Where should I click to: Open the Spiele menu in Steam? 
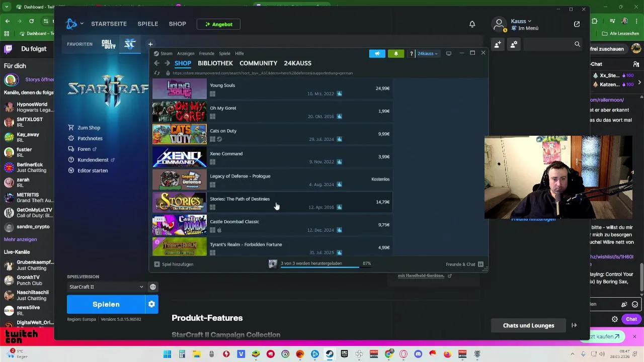point(224,53)
